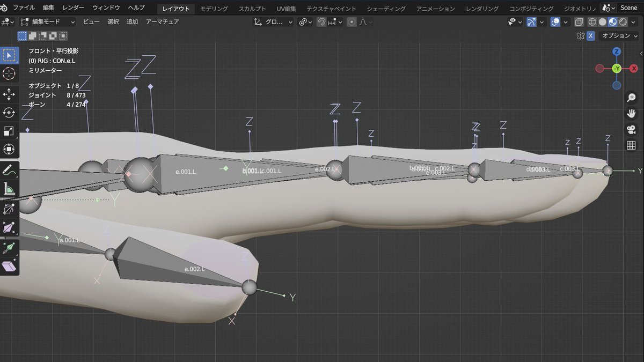Screen dimensions: 644x362
Task: Switch to wireframe viewport shading
Action: click(x=592, y=22)
